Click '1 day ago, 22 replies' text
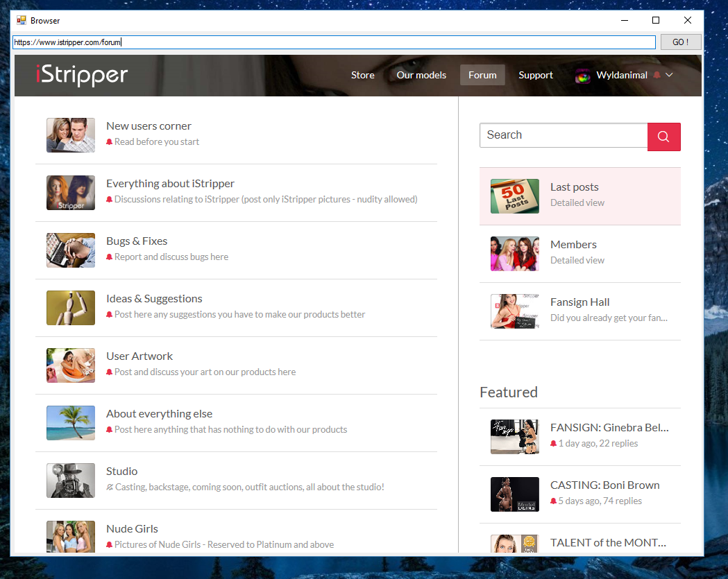This screenshot has width=728, height=579. [x=598, y=443]
